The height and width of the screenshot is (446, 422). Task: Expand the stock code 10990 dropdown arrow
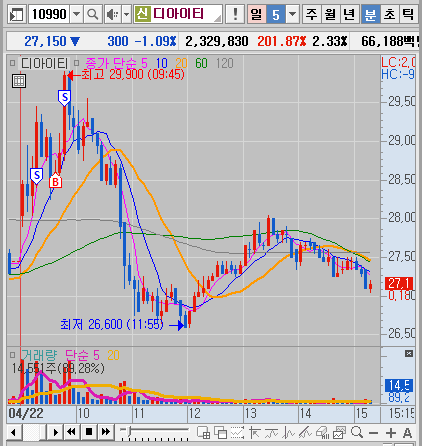coord(76,14)
